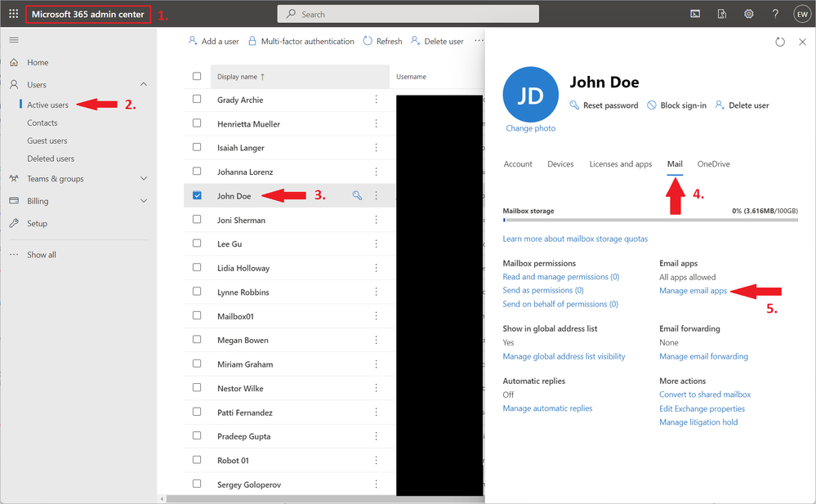This screenshot has height=504, width=816.
Task: Switch to the Devices tab
Action: (x=560, y=164)
